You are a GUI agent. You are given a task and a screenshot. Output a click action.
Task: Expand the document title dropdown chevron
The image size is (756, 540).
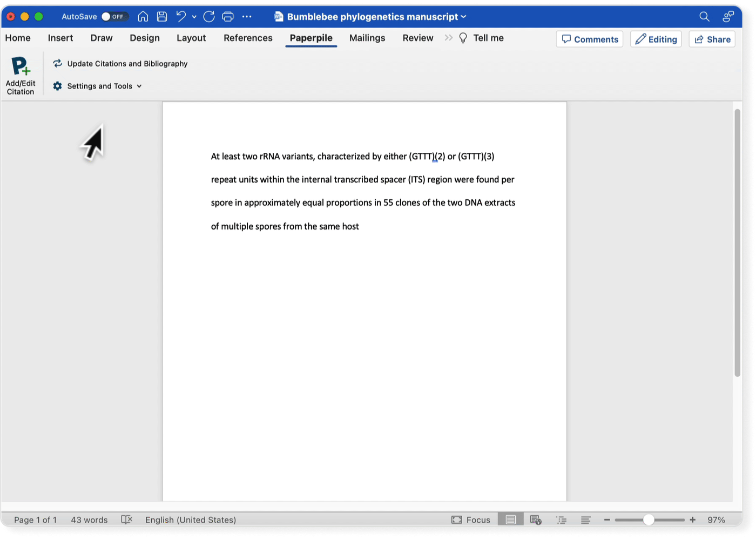[x=463, y=17]
